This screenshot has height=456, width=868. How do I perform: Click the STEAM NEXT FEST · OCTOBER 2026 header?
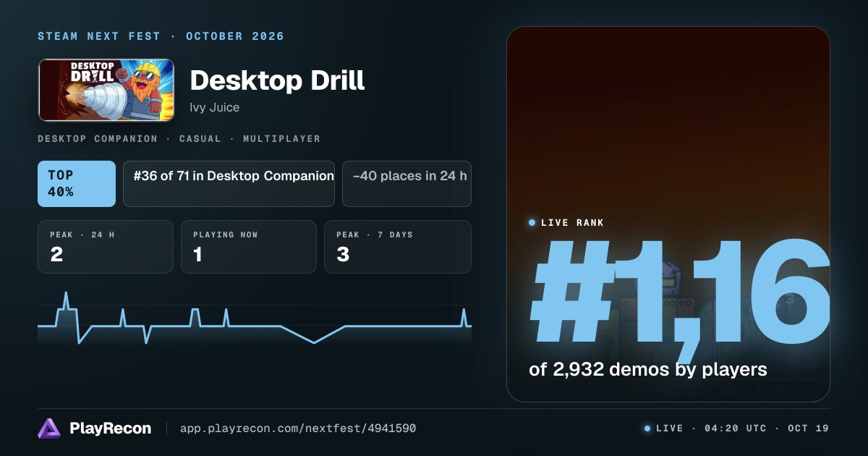[161, 36]
